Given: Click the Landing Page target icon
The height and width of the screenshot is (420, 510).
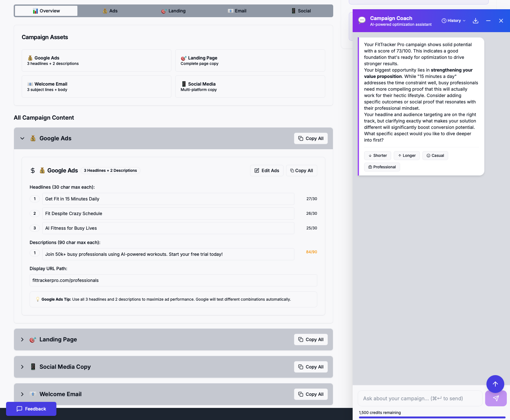Looking at the screenshot, I should point(183,58).
